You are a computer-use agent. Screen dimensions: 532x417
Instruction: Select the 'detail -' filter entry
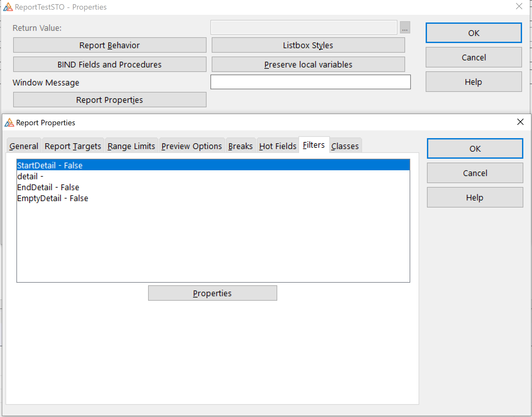click(x=30, y=176)
